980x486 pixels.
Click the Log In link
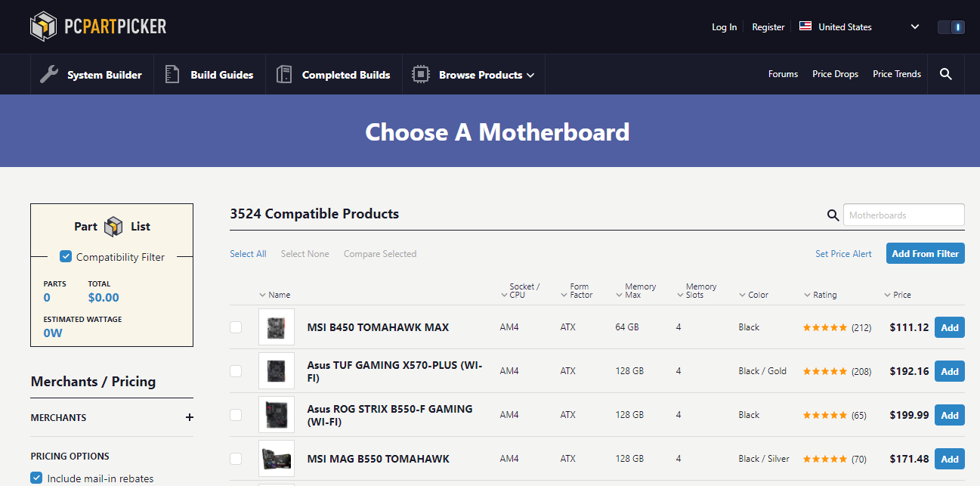tap(724, 27)
